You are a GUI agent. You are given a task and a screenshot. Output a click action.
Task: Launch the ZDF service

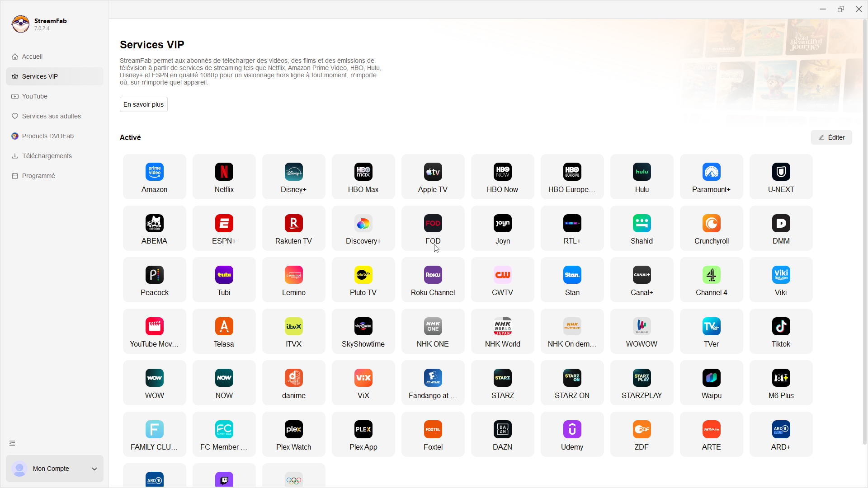pos(642,434)
